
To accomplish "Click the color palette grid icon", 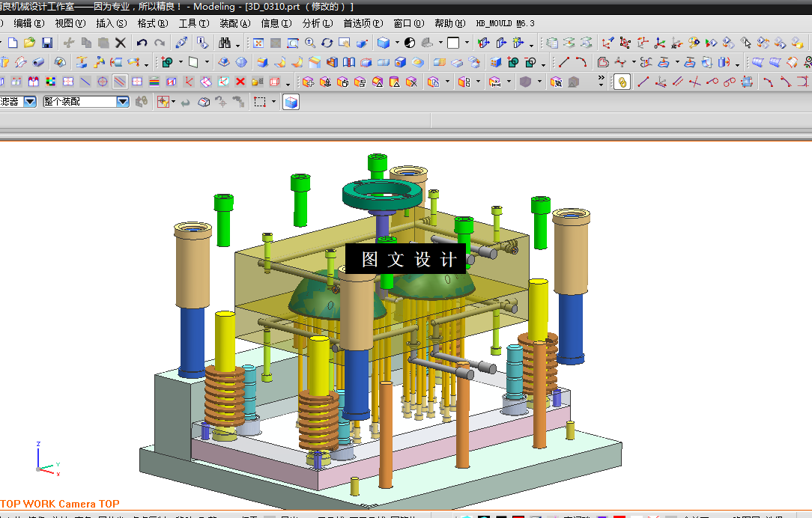I will click(x=51, y=82).
